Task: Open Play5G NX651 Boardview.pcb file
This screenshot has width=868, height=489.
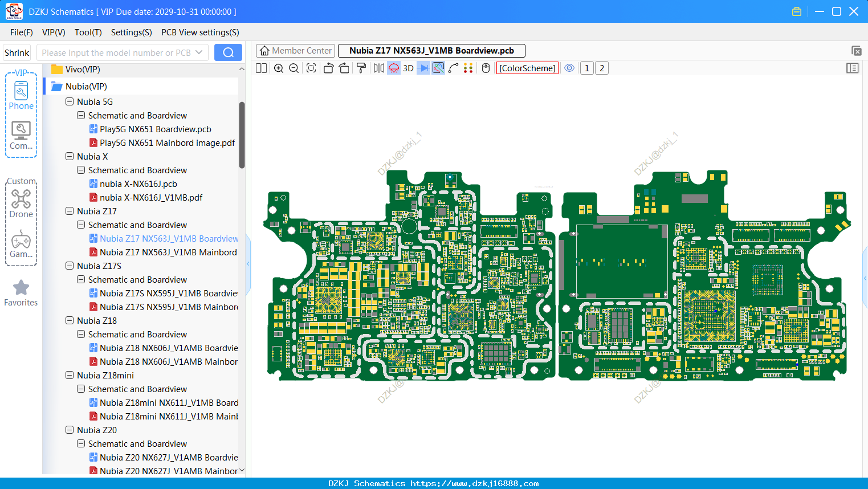Action: [156, 129]
